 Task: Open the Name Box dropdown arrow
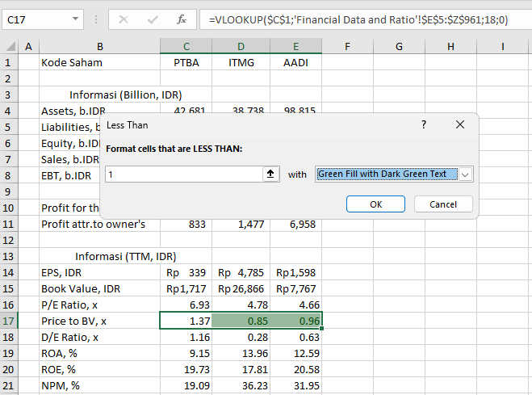[75, 19]
